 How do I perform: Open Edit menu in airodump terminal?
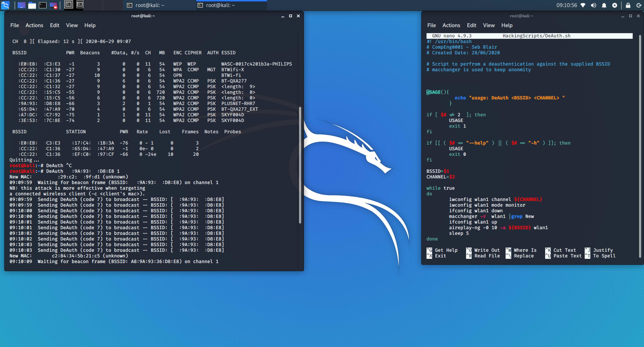(x=54, y=25)
